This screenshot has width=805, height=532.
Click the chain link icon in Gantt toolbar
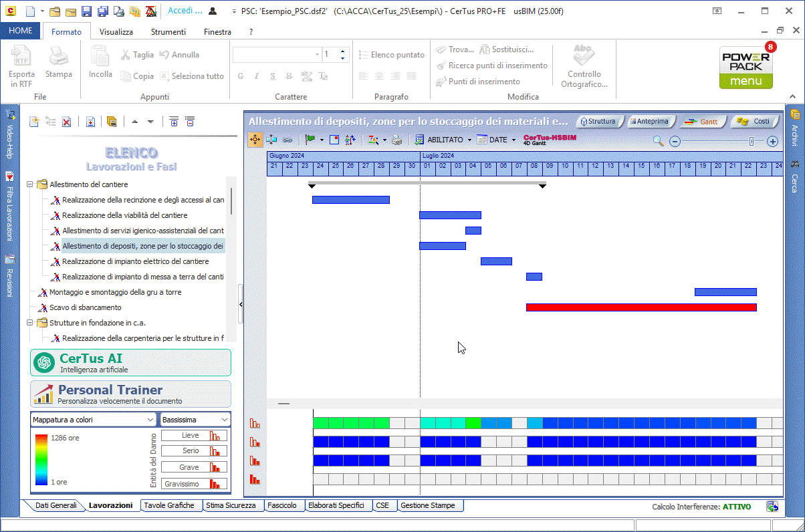point(287,140)
